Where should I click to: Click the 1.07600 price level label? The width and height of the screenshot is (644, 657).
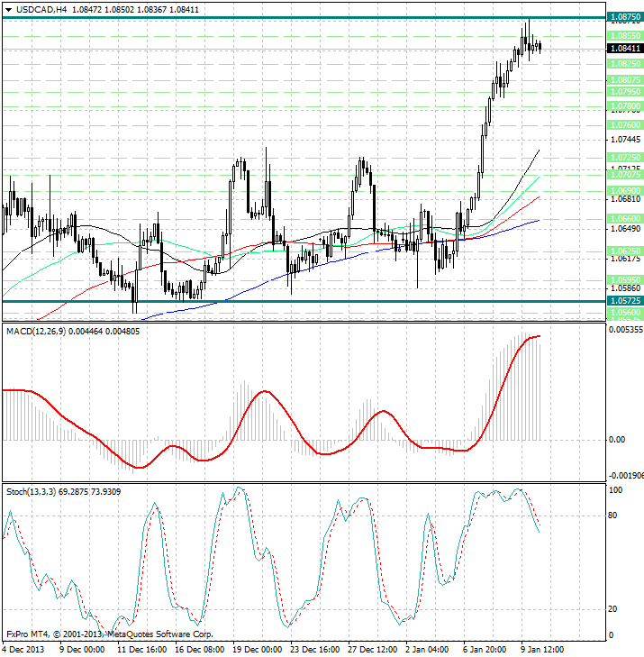coord(624,124)
